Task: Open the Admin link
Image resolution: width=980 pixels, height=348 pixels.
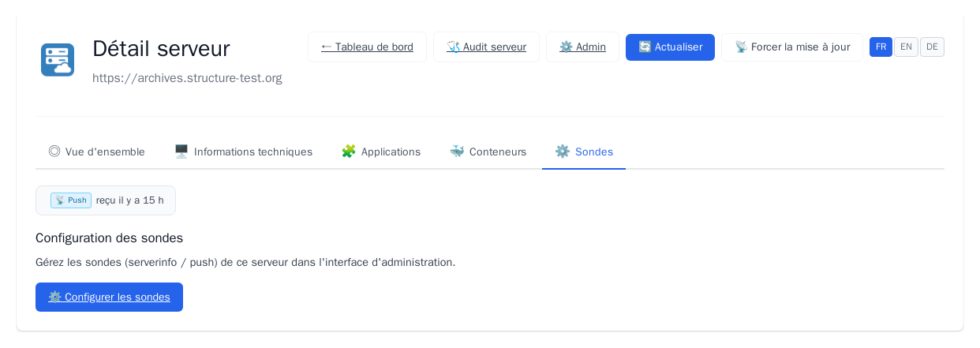Action: coord(582,47)
